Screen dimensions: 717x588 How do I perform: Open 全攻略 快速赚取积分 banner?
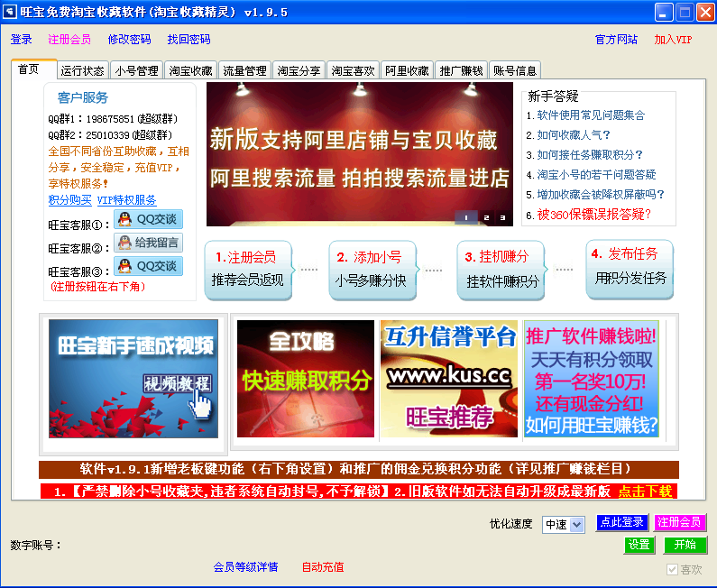pos(305,378)
